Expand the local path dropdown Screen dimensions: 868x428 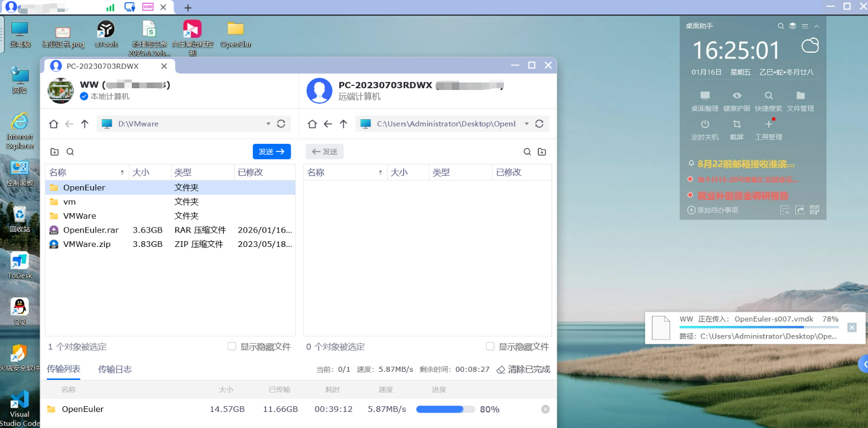coord(268,124)
